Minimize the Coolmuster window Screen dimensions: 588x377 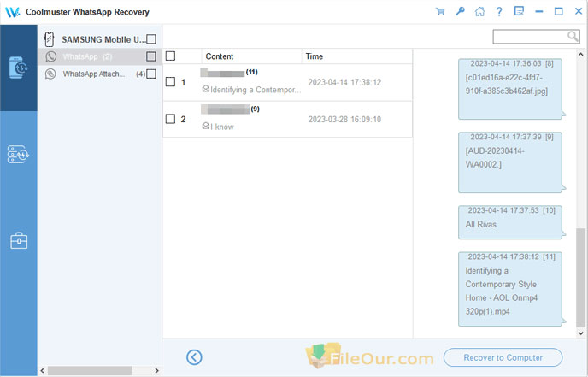[539, 12]
